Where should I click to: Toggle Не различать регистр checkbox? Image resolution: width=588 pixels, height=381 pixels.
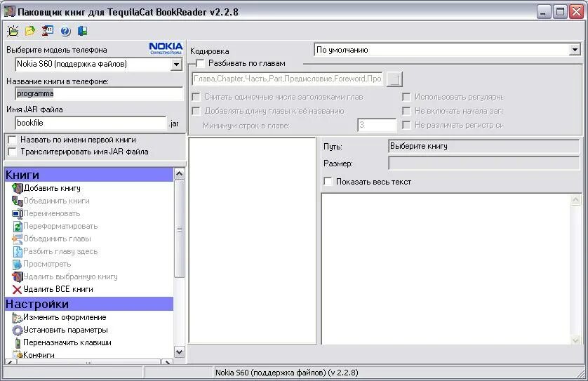(x=406, y=125)
